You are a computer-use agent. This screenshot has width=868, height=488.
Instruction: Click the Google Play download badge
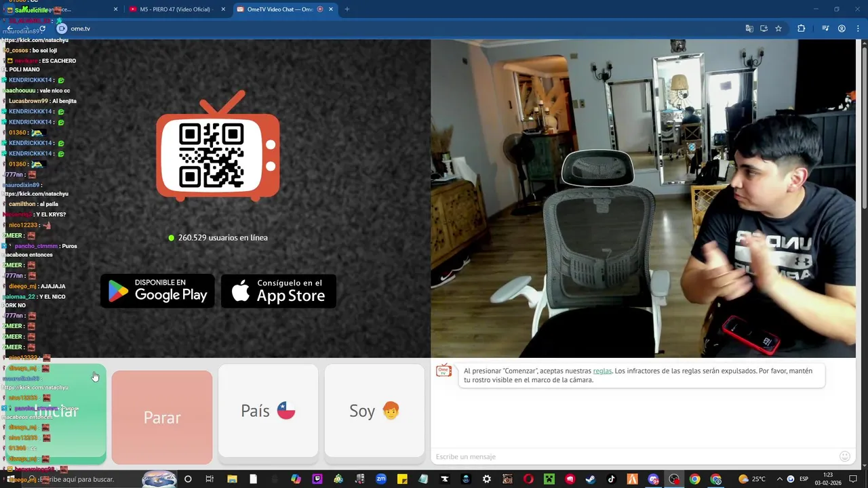157,291
